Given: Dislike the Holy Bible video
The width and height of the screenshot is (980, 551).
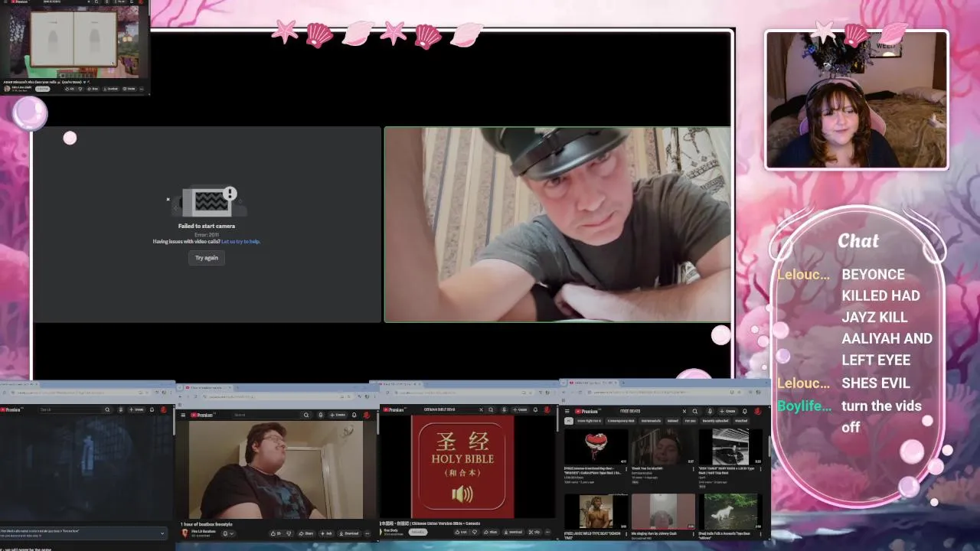Looking at the screenshot, I should click(x=475, y=532).
